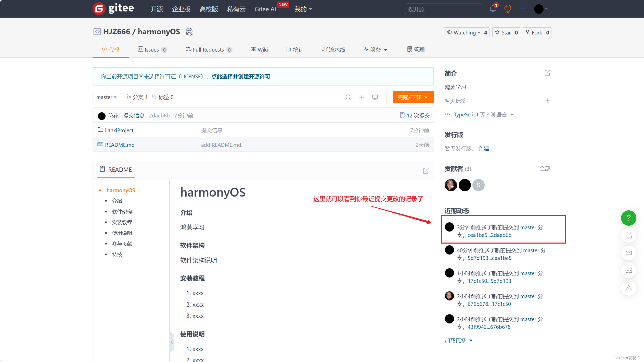Click the floating warning triangle icon

point(629,288)
